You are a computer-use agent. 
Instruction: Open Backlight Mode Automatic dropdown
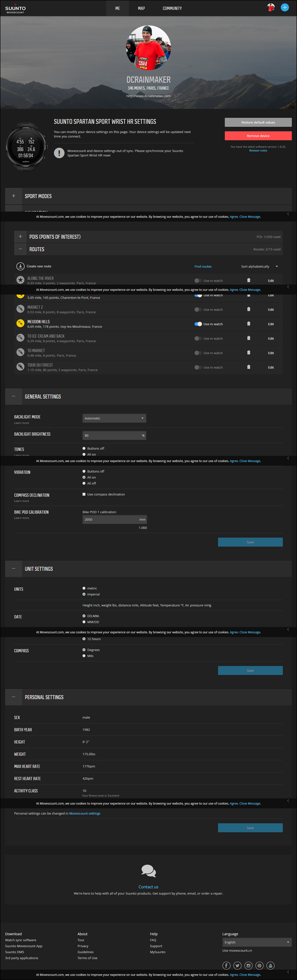114,418
